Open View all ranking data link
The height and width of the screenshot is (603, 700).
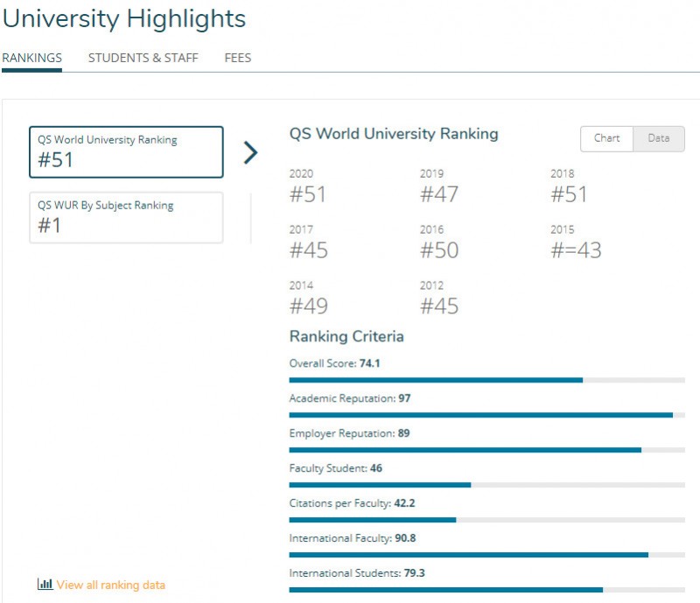click(x=110, y=585)
